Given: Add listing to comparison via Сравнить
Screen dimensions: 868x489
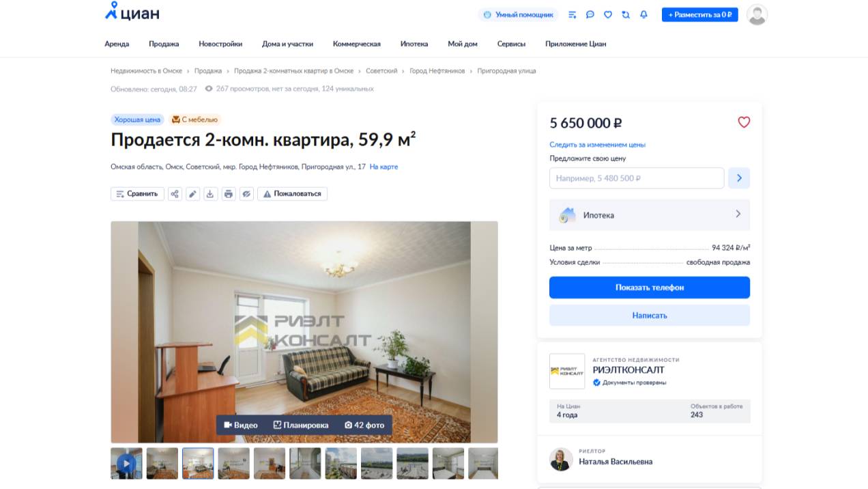Looking at the screenshot, I should coord(137,194).
